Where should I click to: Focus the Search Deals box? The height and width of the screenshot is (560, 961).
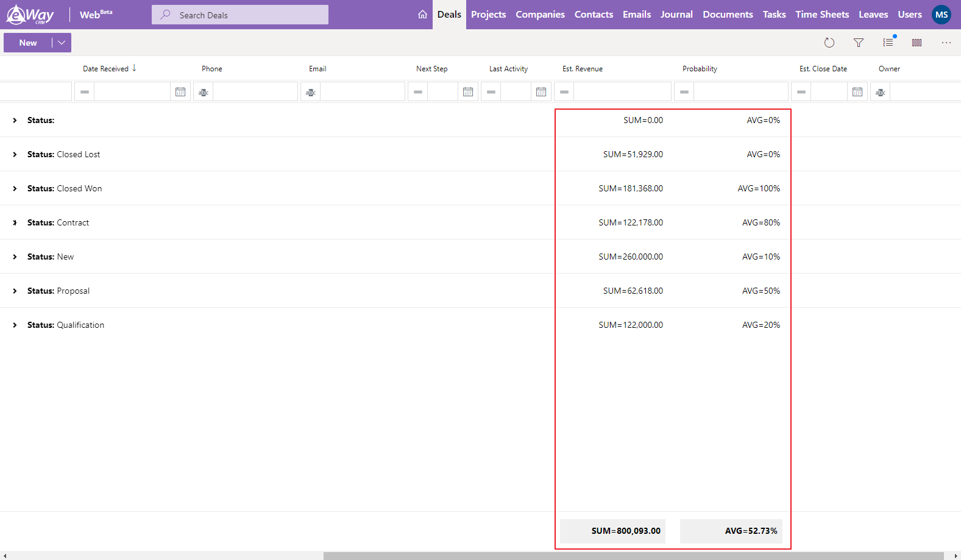(x=240, y=15)
